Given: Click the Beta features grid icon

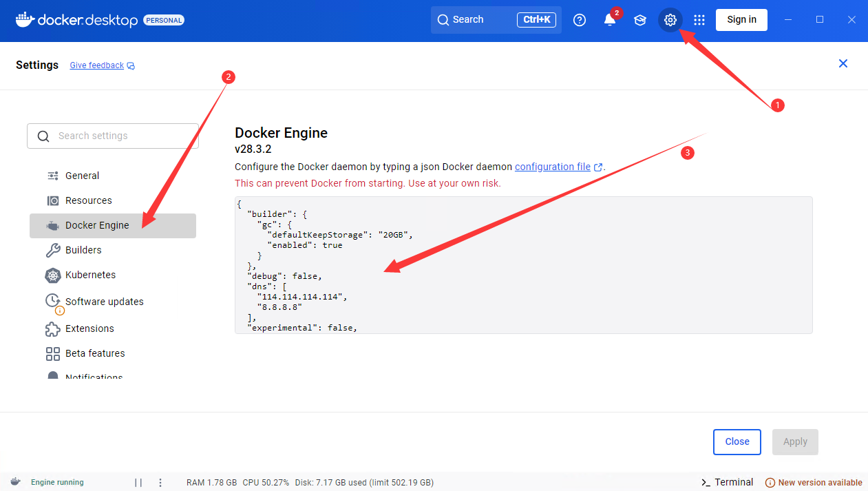Looking at the screenshot, I should click(x=53, y=354).
